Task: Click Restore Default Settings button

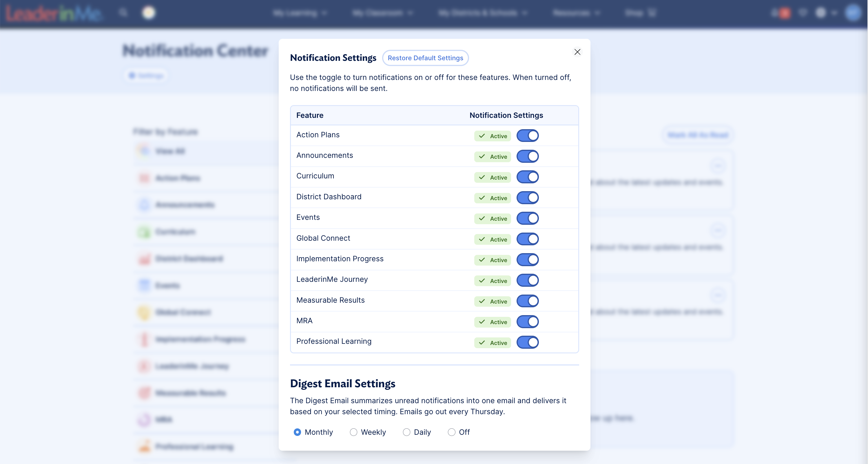Action: [x=425, y=58]
